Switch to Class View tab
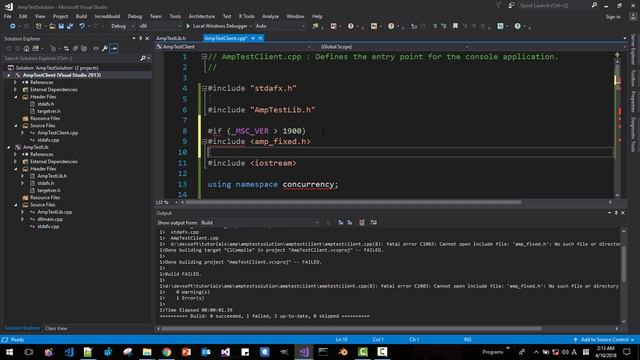 [x=56, y=328]
